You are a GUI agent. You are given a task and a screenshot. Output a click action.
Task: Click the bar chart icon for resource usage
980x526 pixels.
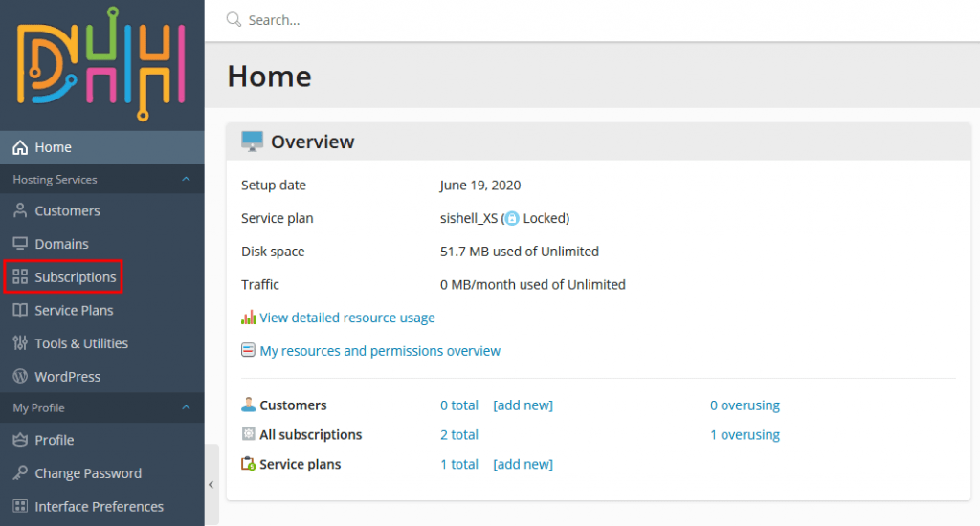249,318
